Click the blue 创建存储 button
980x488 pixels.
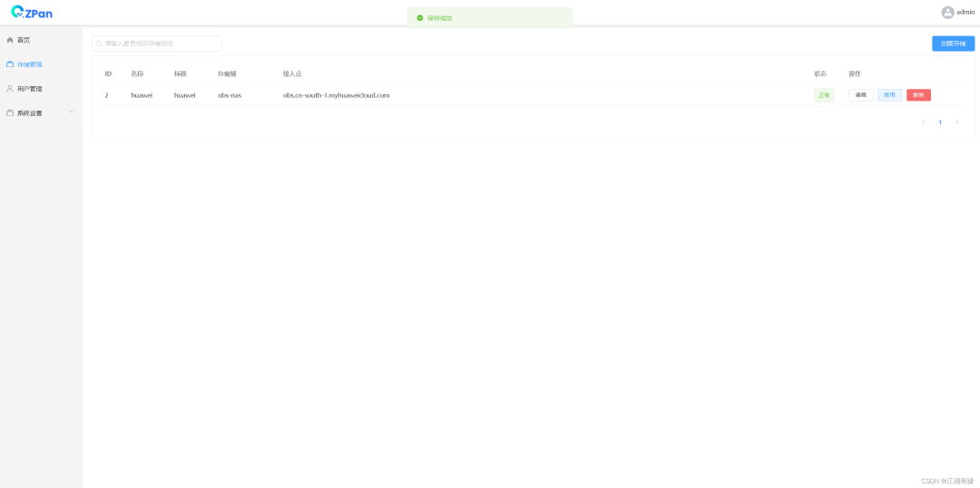953,44
